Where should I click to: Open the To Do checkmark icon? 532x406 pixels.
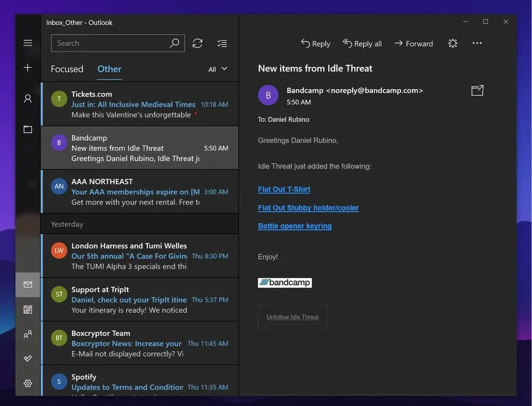(x=28, y=358)
